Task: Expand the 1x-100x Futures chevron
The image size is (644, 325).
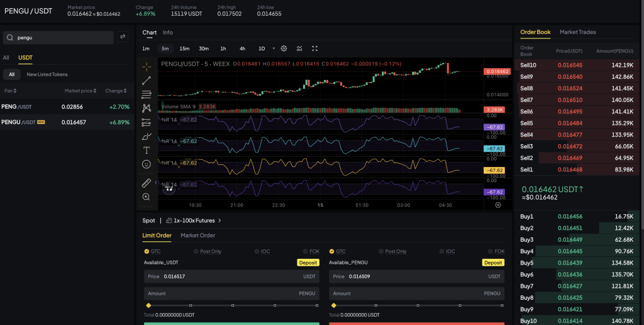Action: coord(219,220)
